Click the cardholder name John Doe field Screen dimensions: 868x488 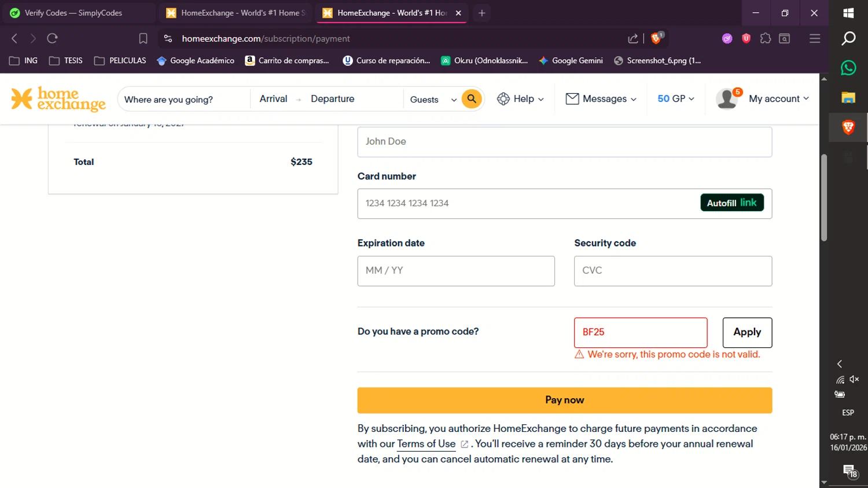pos(565,142)
